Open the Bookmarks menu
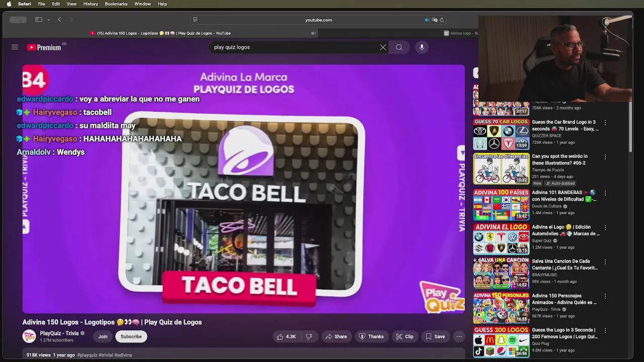Screen dimensions: 644x362 click(116, 4)
